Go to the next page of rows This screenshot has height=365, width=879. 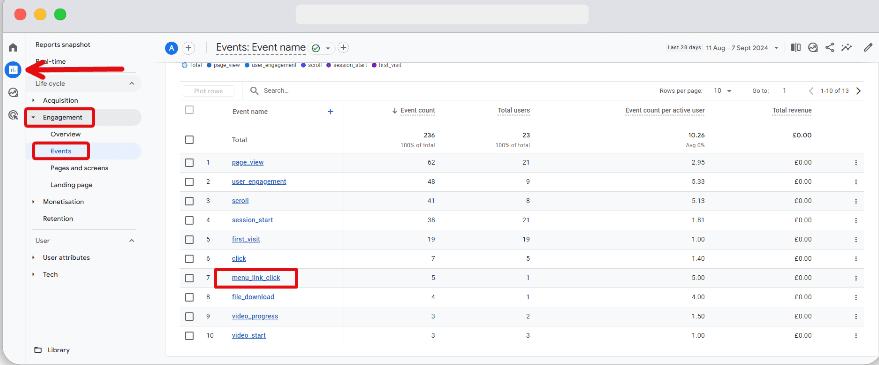[x=858, y=91]
